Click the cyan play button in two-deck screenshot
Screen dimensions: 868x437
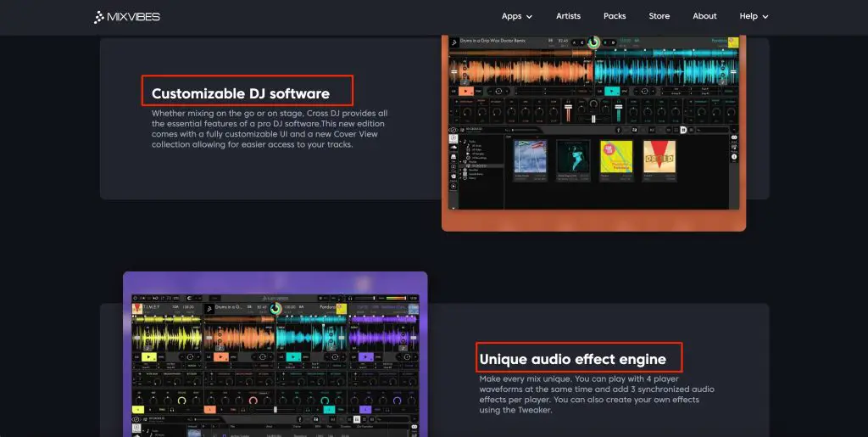(x=612, y=92)
